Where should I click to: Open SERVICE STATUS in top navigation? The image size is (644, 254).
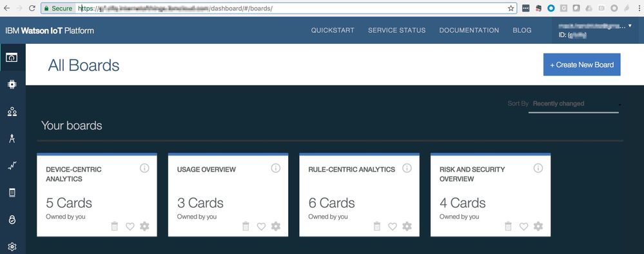point(396,30)
